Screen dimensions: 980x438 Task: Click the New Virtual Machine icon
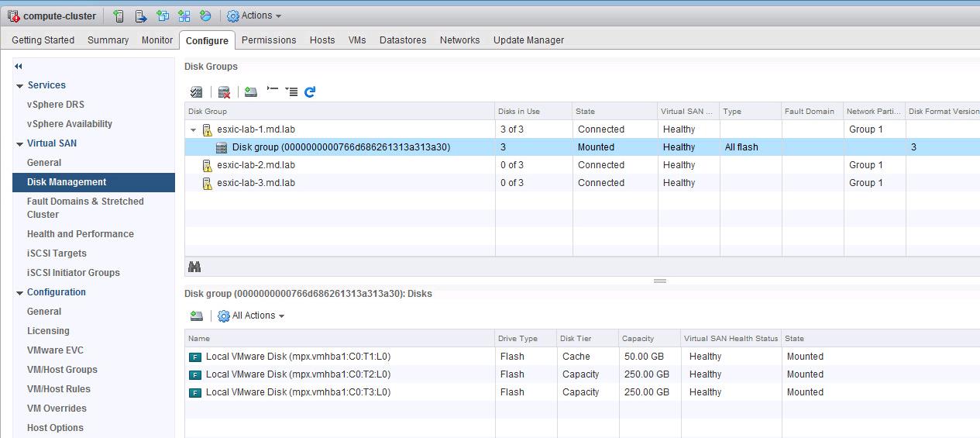162,16
